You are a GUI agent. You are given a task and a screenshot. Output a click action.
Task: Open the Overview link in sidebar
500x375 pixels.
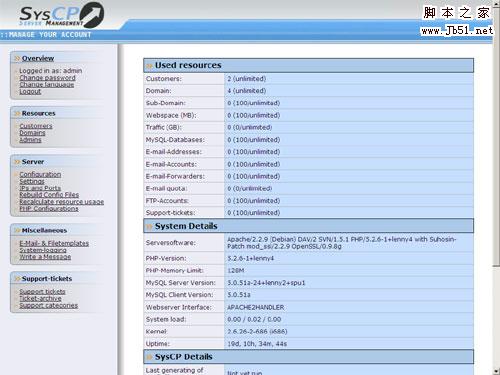38,58
